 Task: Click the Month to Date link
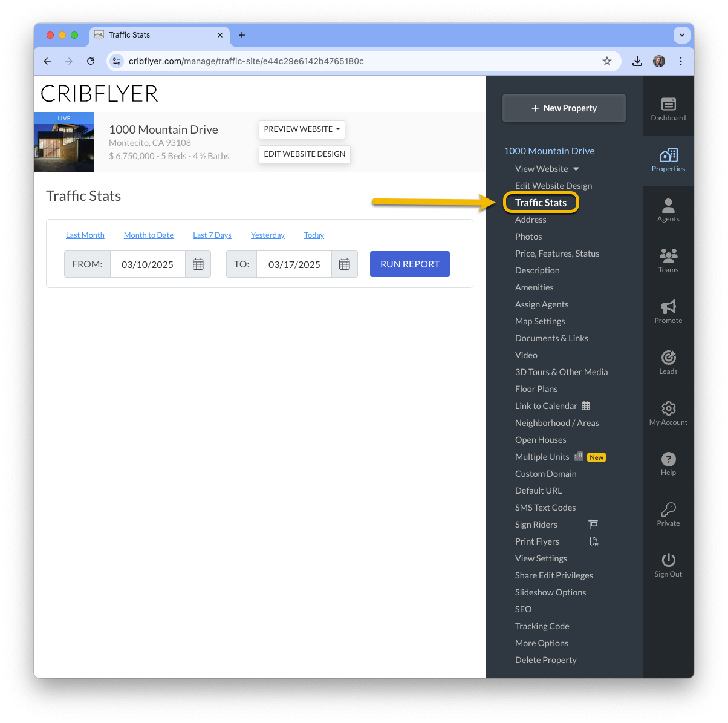pyautogui.click(x=149, y=235)
